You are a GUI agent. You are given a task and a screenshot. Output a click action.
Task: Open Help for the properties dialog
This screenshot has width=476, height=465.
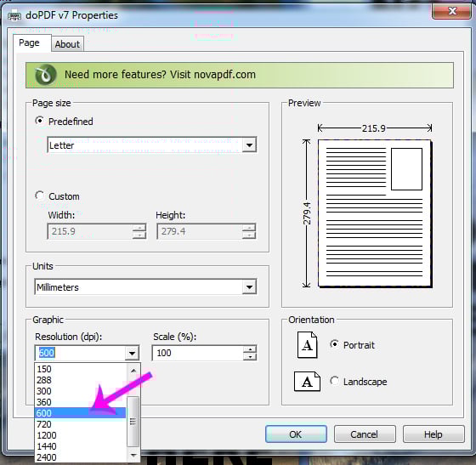tap(433, 434)
